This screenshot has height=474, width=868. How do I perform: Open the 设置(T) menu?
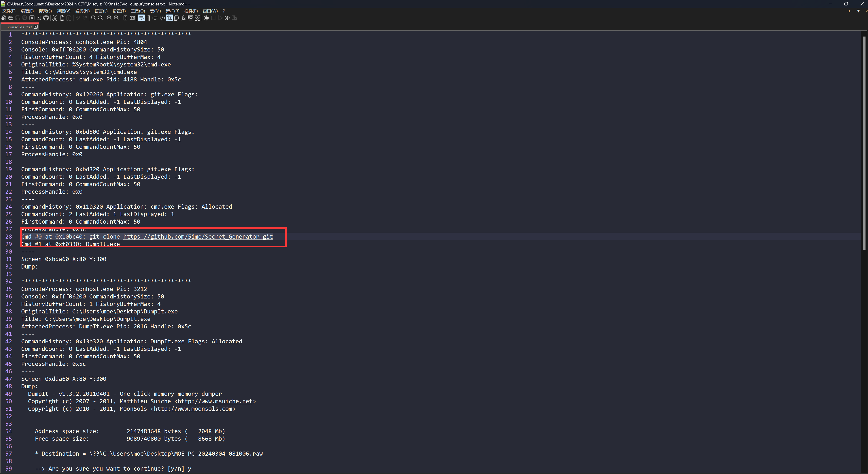(119, 11)
